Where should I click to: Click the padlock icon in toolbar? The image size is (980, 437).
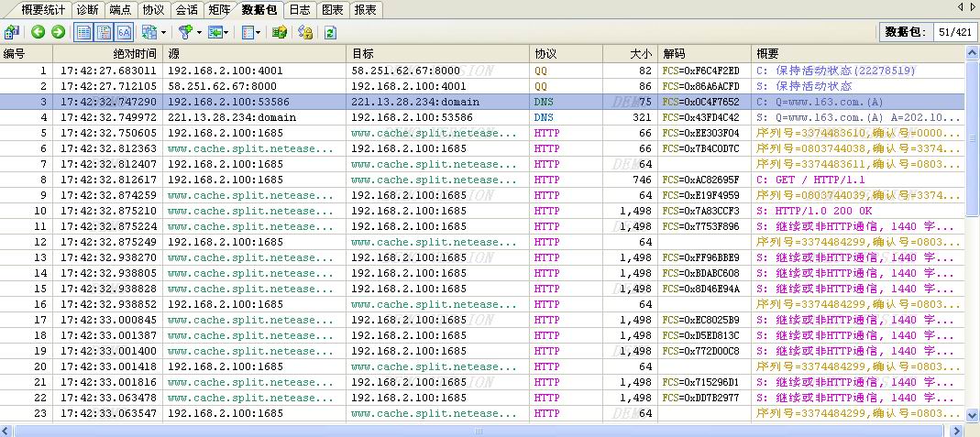pos(305,32)
